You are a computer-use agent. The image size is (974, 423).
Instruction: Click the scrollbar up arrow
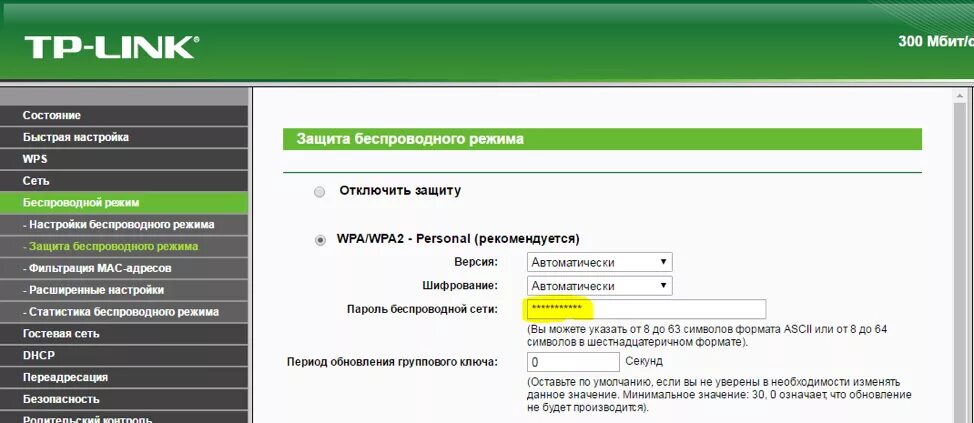pos(960,96)
